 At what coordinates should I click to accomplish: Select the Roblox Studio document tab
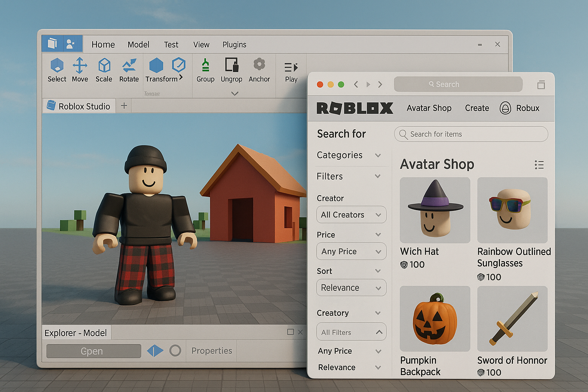(x=79, y=106)
